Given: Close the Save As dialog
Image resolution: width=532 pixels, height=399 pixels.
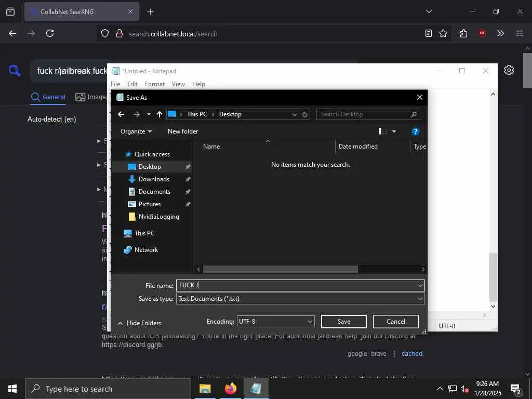Looking at the screenshot, I should (420, 97).
